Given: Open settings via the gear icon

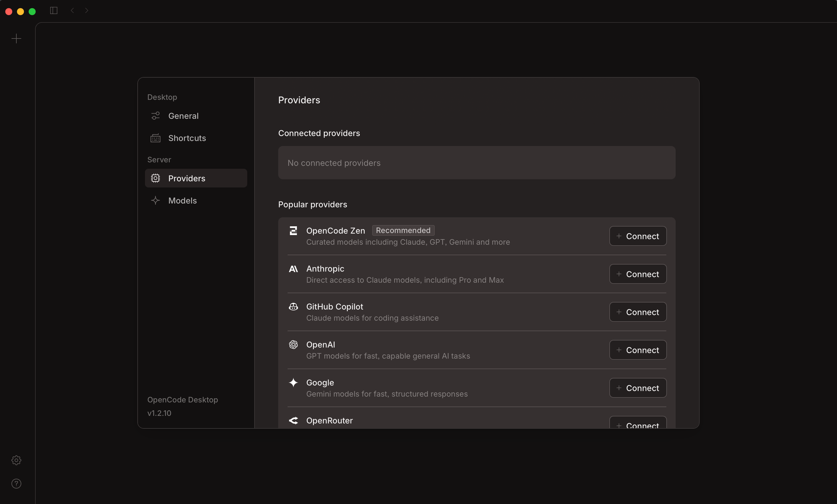Looking at the screenshot, I should [16, 460].
